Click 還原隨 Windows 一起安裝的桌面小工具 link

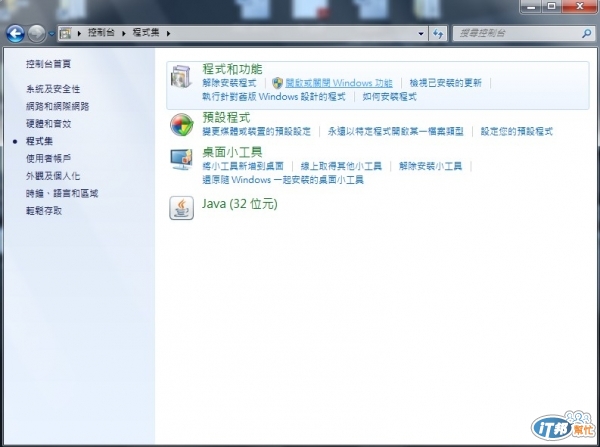[283, 179]
